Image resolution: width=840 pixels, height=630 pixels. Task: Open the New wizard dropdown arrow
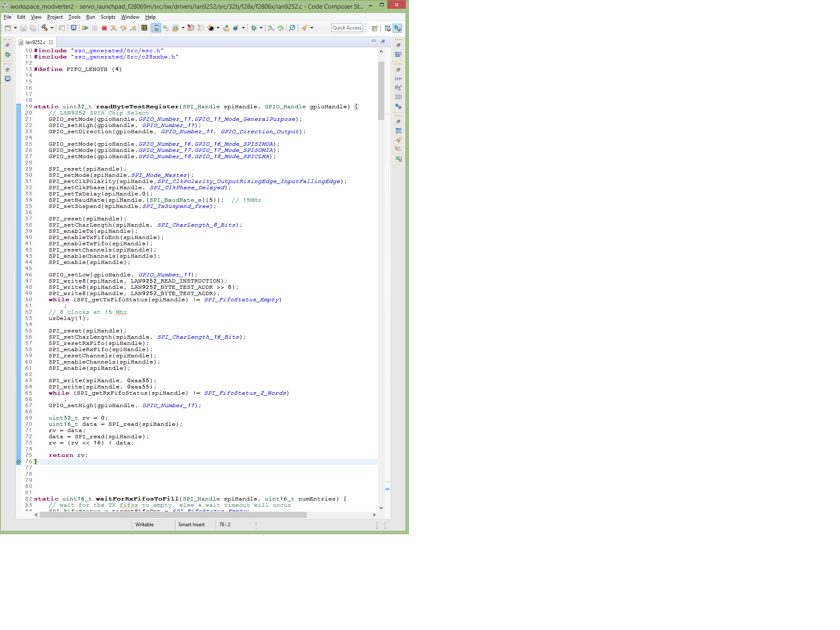(x=15, y=28)
